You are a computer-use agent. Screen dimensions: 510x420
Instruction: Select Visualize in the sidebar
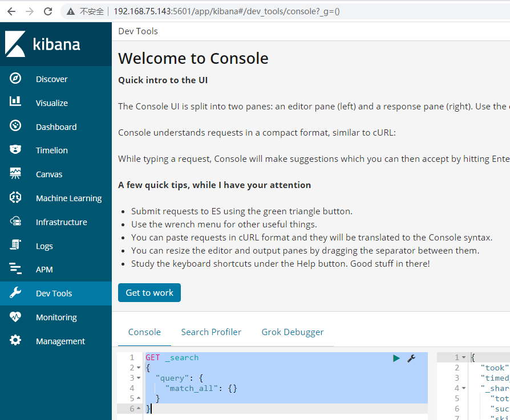52,103
